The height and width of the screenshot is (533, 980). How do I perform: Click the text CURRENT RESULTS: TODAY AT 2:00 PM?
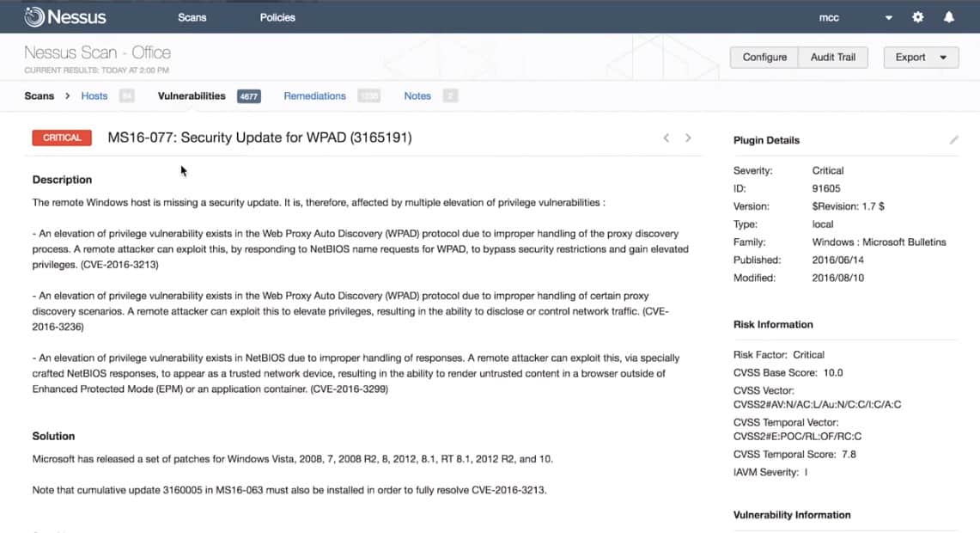coord(96,70)
